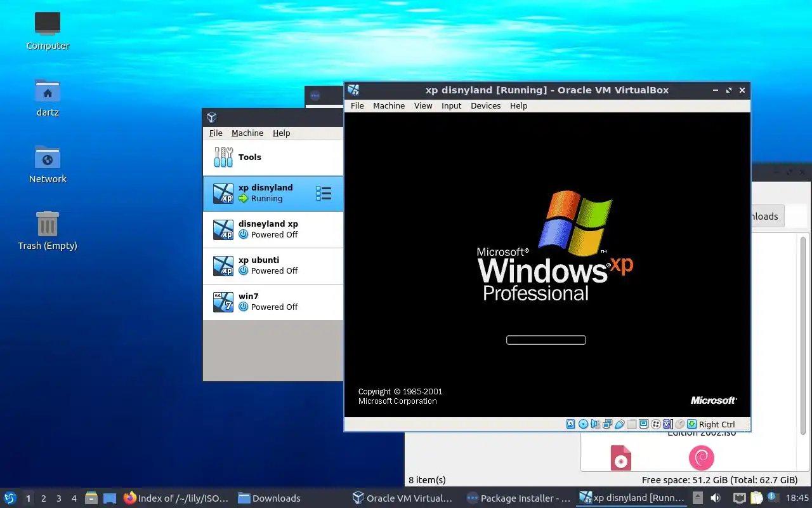Viewport: 812px width, 508px height.
Task: Click the hard disk activity status icon
Action: pos(571,424)
